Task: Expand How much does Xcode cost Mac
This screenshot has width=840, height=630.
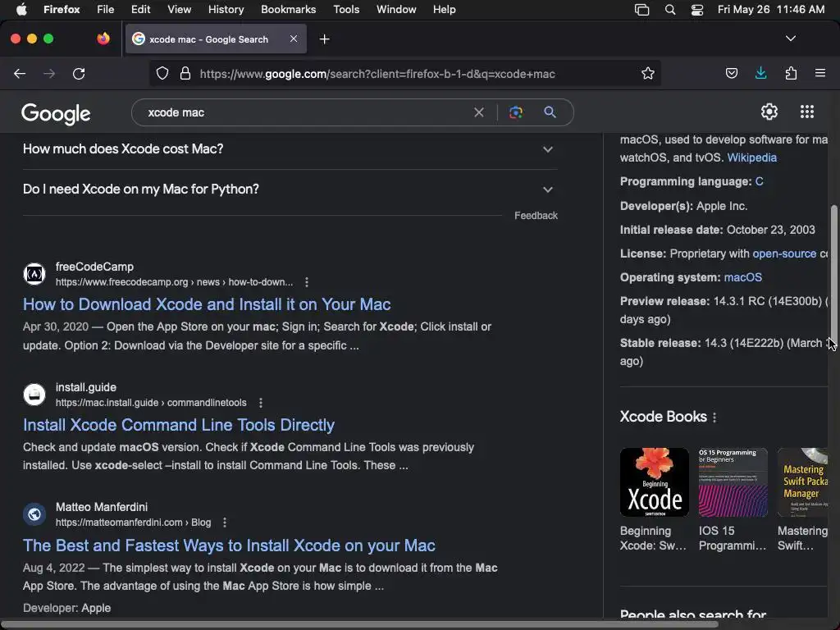Action: 290,149
